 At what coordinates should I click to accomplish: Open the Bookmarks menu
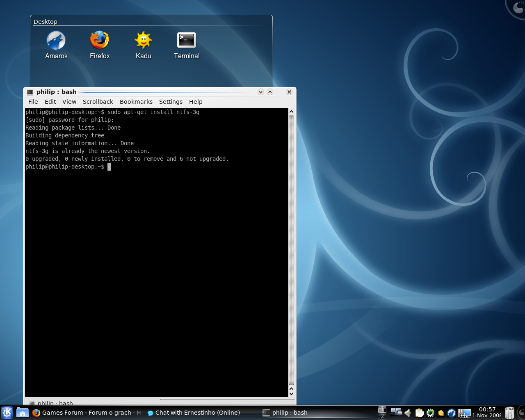click(136, 102)
